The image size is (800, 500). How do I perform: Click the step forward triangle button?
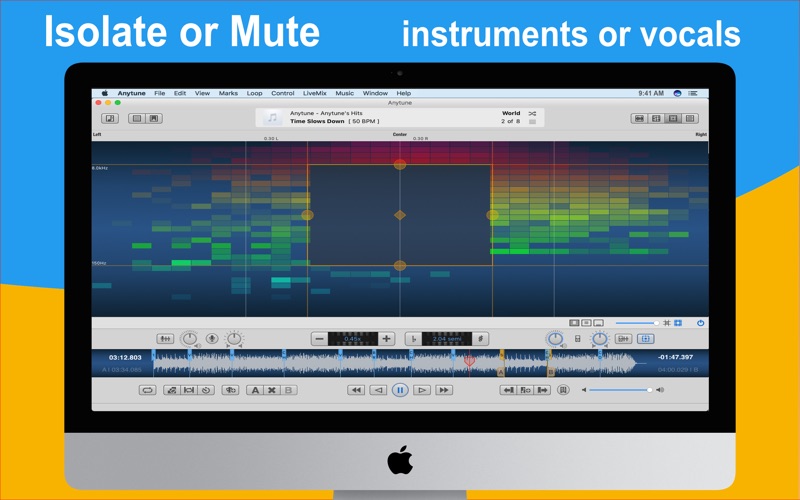(x=421, y=390)
